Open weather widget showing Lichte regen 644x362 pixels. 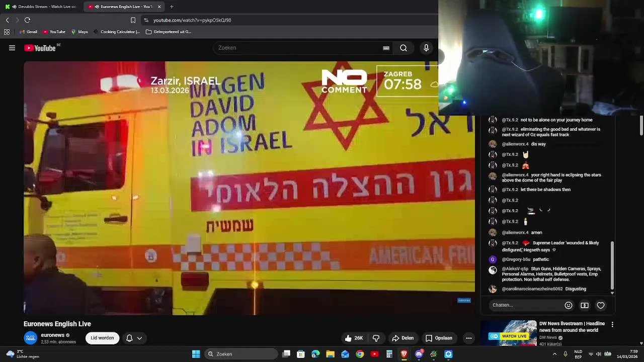click(x=21, y=354)
